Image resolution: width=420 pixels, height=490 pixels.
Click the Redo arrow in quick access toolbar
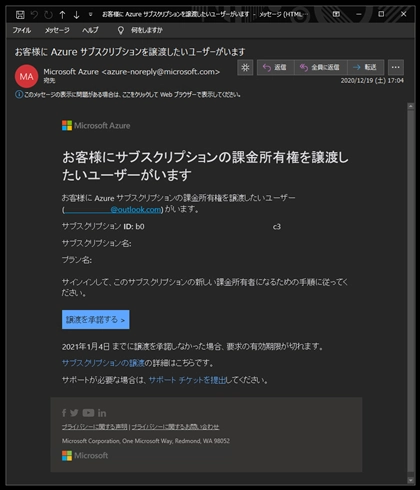48,14
